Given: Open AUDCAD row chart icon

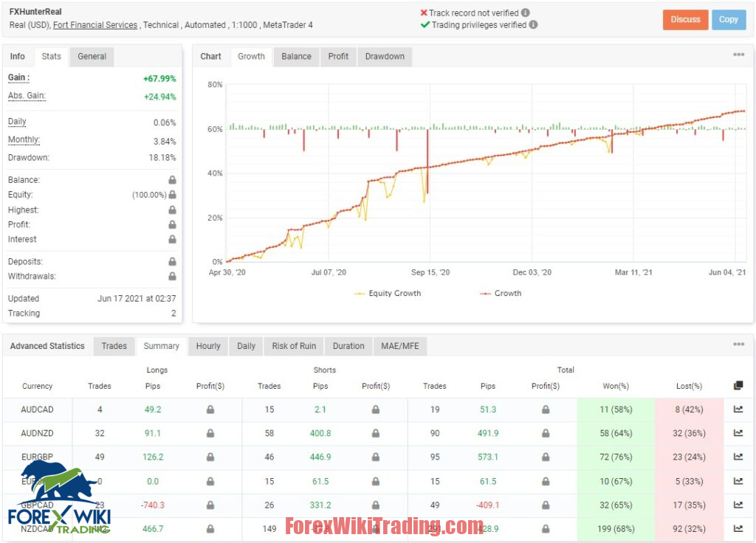Looking at the screenshot, I should click(738, 409).
